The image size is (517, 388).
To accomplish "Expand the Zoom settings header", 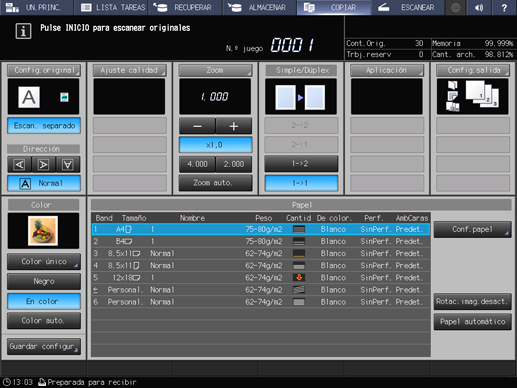I will tap(215, 70).
